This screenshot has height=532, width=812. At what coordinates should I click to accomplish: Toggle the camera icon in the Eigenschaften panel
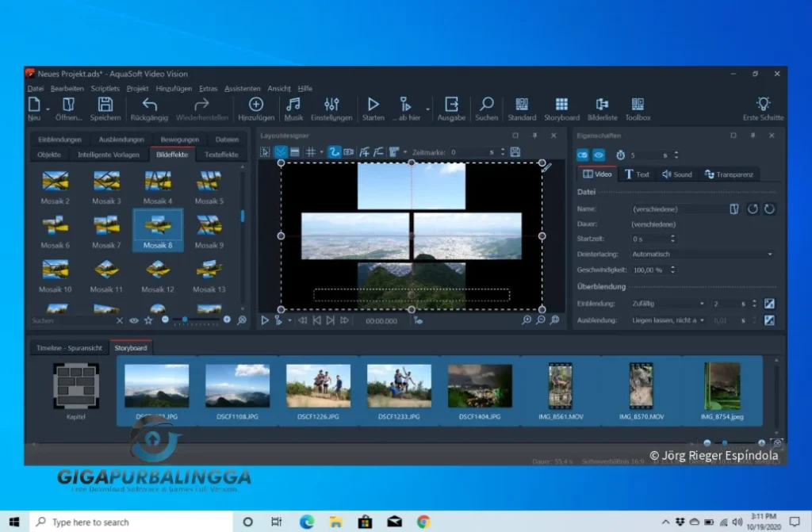point(584,155)
